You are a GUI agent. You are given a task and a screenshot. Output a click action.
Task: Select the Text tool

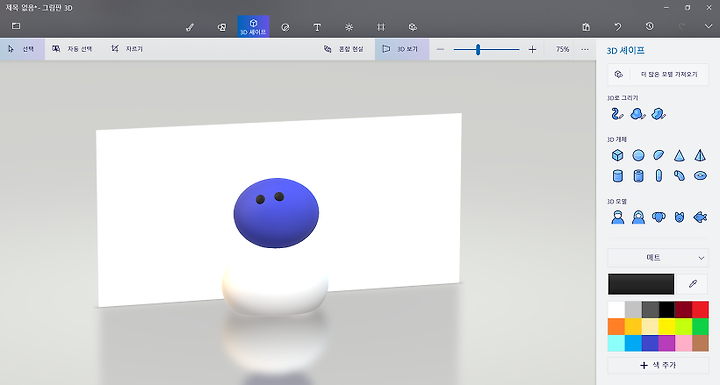(x=317, y=27)
